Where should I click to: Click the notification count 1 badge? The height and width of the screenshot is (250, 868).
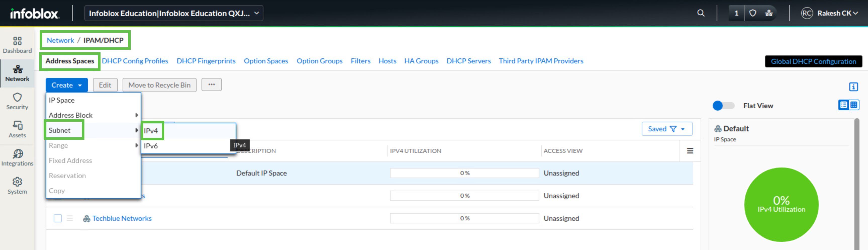[x=737, y=13]
